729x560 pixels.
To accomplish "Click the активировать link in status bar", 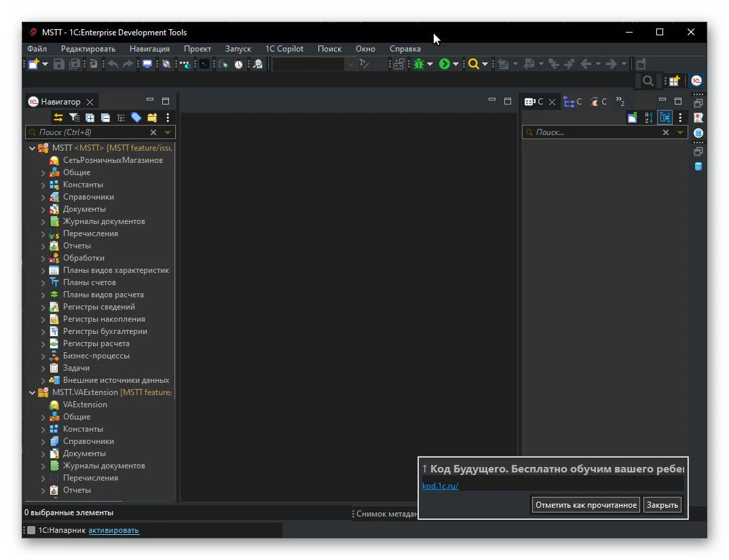I will pos(113,530).
